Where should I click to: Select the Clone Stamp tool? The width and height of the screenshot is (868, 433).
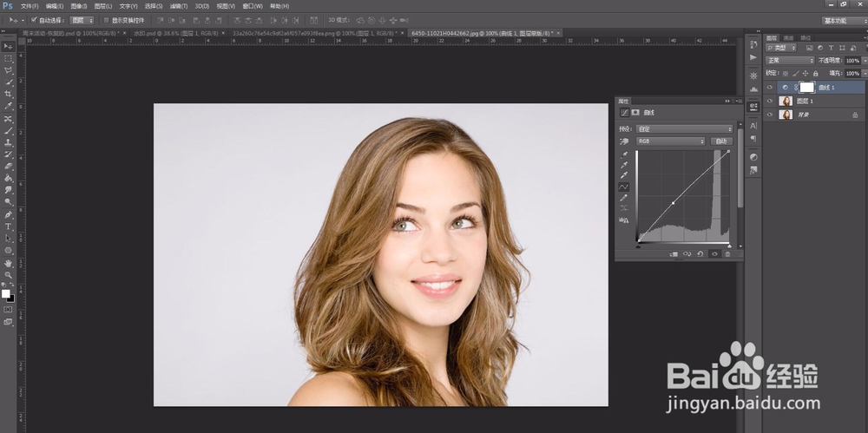(9, 143)
